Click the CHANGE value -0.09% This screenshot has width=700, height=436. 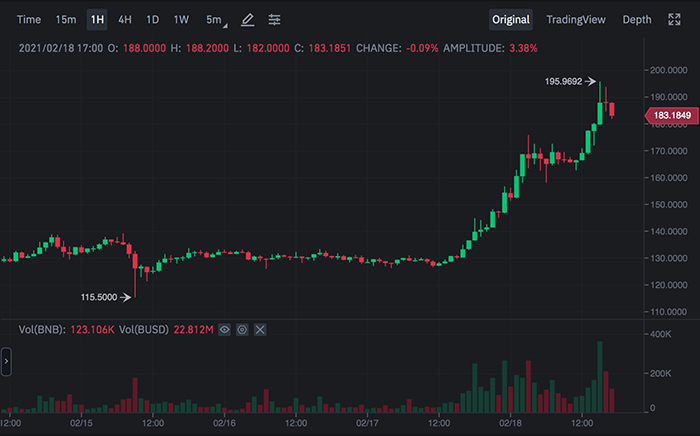pos(422,48)
